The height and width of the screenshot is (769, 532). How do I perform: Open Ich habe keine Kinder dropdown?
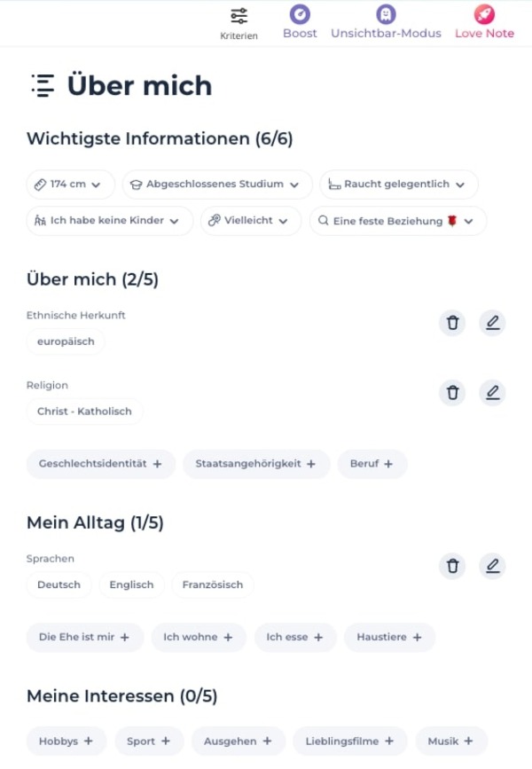point(110,221)
